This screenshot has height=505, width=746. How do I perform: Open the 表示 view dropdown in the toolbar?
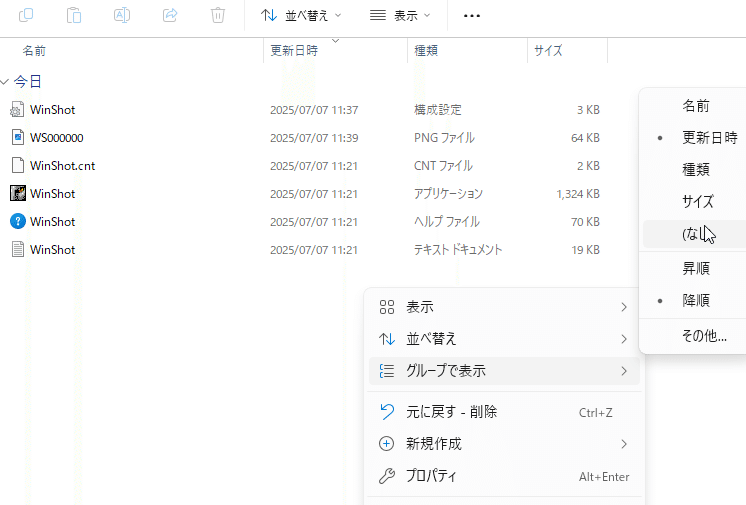(x=400, y=16)
